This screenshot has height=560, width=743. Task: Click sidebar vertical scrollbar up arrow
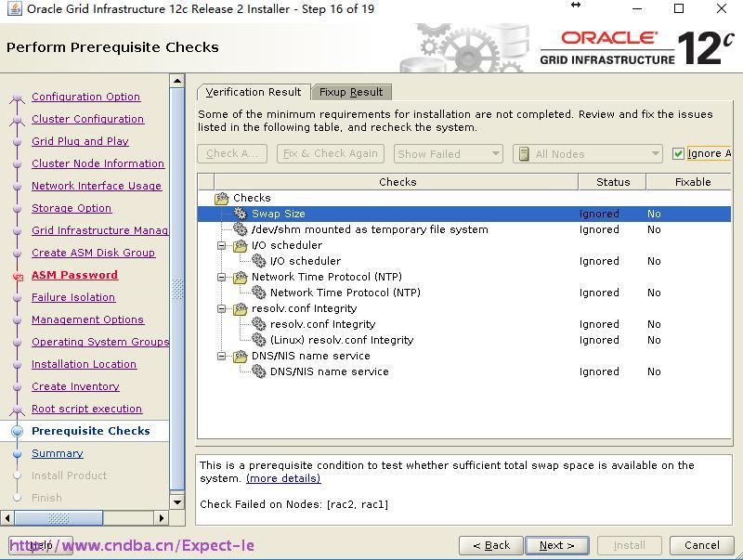[177, 81]
